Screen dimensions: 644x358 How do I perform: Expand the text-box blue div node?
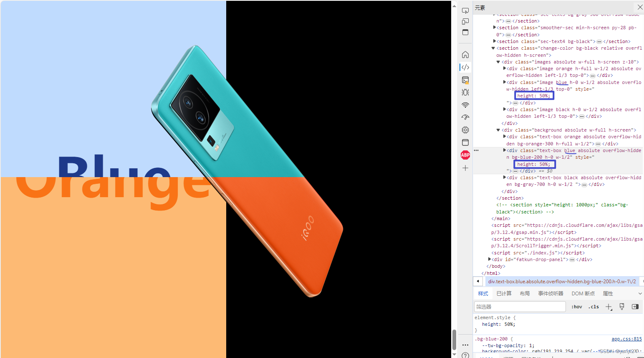click(505, 150)
